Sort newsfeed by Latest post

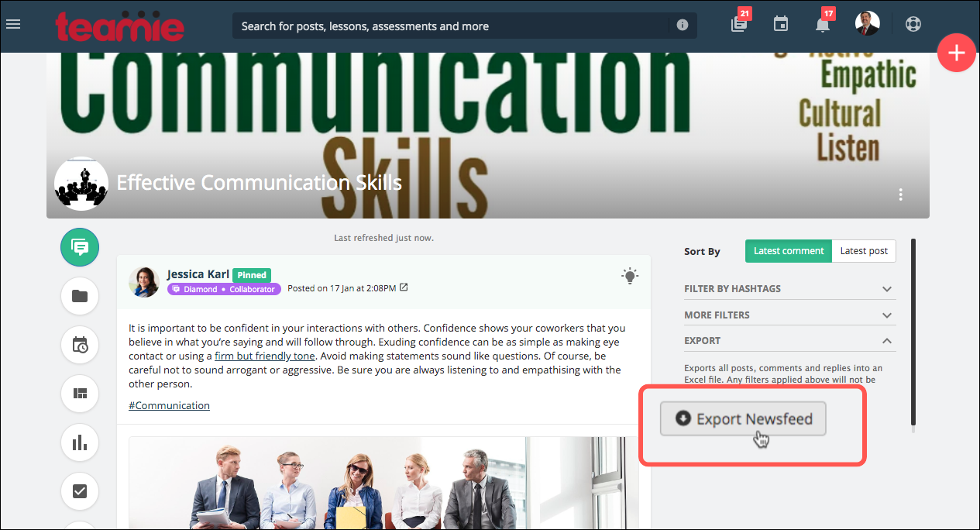pyautogui.click(x=864, y=251)
